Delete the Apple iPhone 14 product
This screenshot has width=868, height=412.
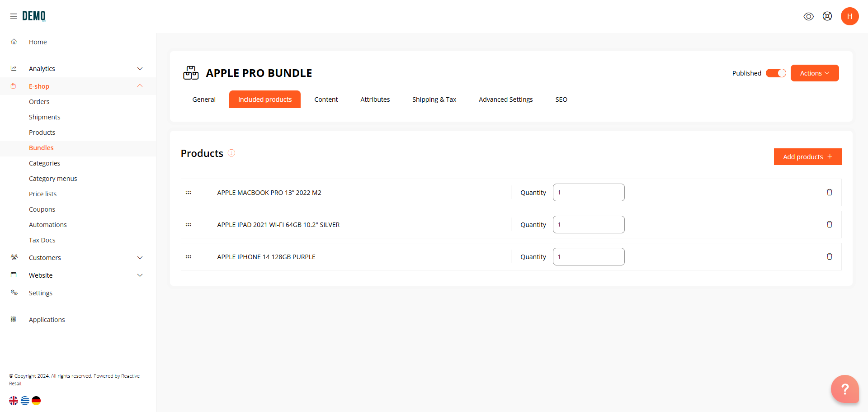click(830, 256)
